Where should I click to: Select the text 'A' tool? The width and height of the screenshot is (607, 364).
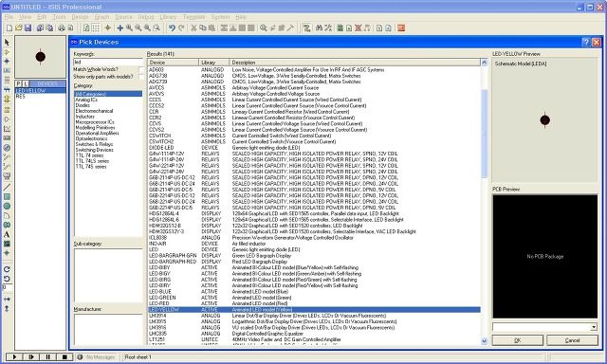tap(7, 234)
